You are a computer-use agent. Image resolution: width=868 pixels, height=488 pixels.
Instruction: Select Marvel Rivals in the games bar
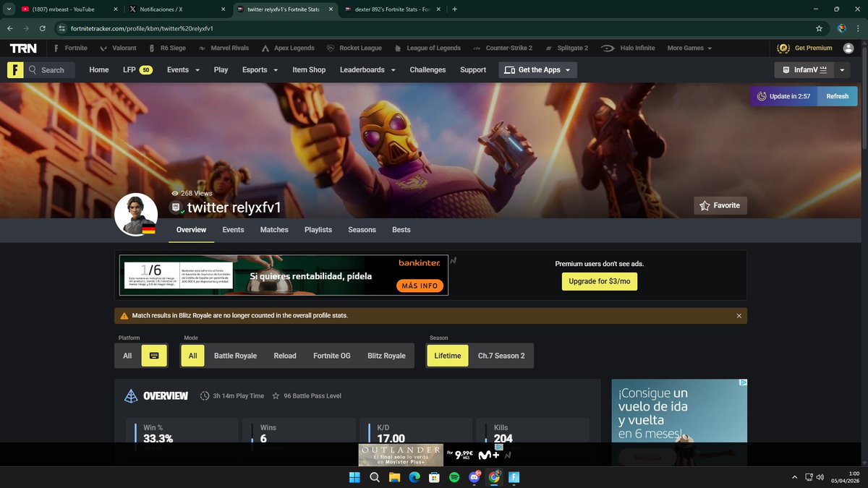tap(224, 48)
